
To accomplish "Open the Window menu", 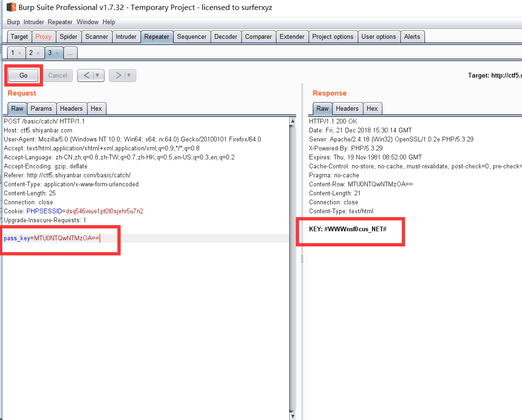I will click(87, 22).
